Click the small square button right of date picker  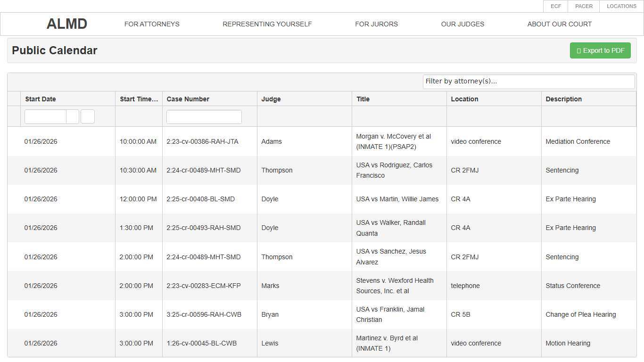[88, 117]
